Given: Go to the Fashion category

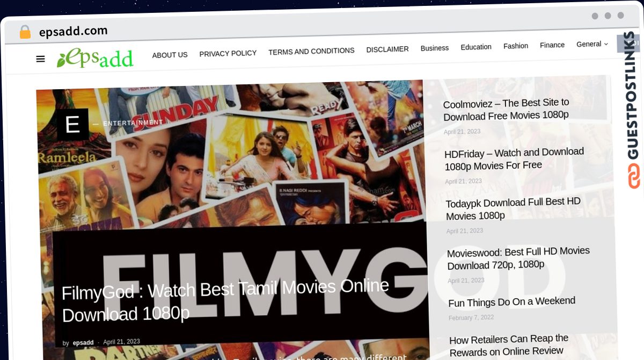Looking at the screenshot, I should click(x=516, y=46).
